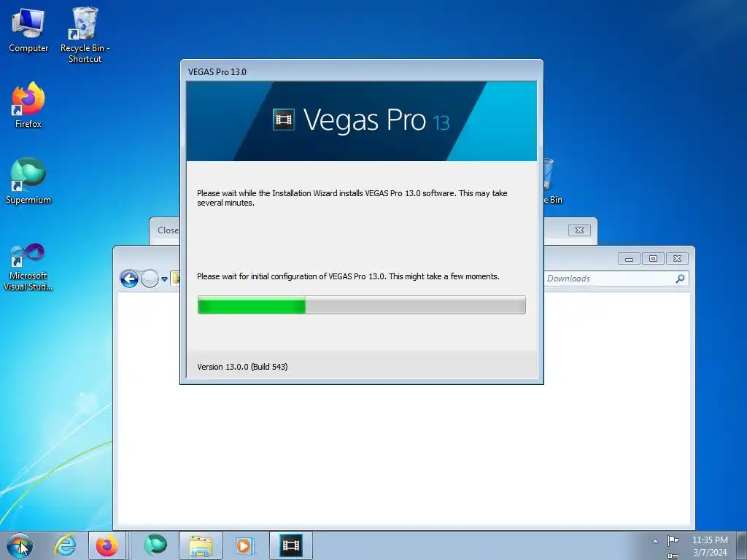Image resolution: width=747 pixels, height=560 pixels.
Task: Switch to Firefox in the taskbar
Action: pyautogui.click(x=107, y=545)
